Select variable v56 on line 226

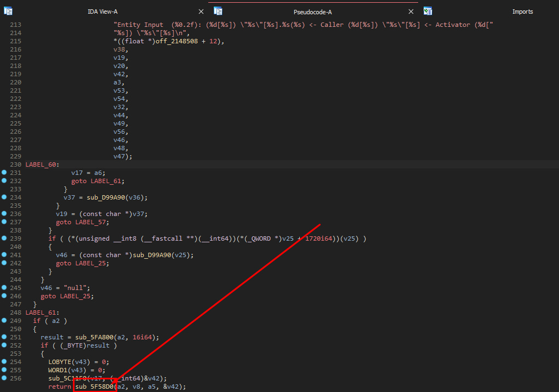pyautogui.click(x=119, y=131)
